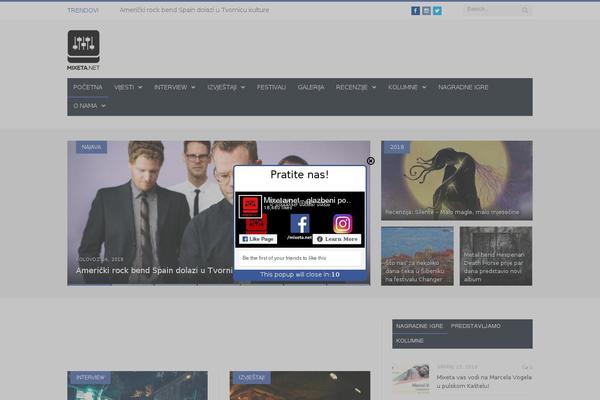Open the Silente review thumbnail
This screenshot has width=600, height=400.
[457, 180]
